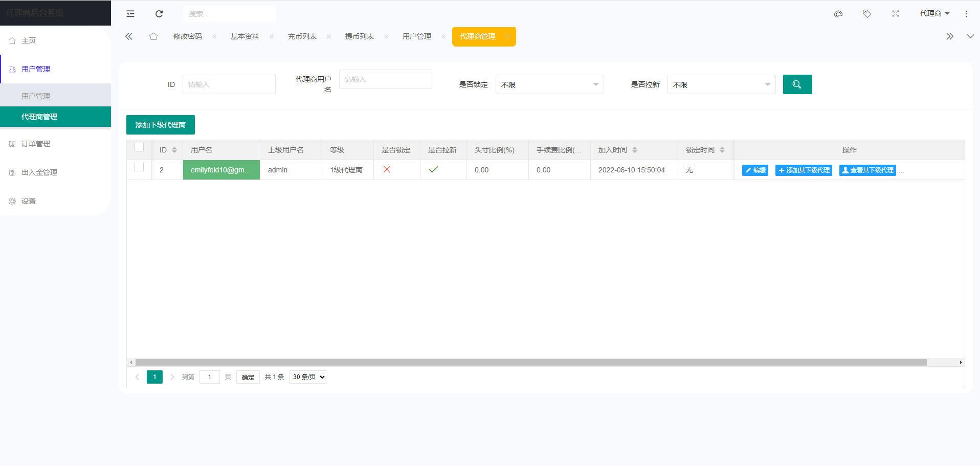The width and height of the screenshot is (980, 466).
Task: Open the 代理商 account dropdown
Action: click(x=934, y=13)
